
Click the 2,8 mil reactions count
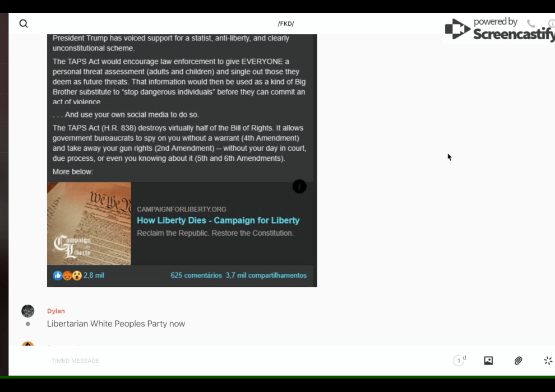click(x=94, y=276)
